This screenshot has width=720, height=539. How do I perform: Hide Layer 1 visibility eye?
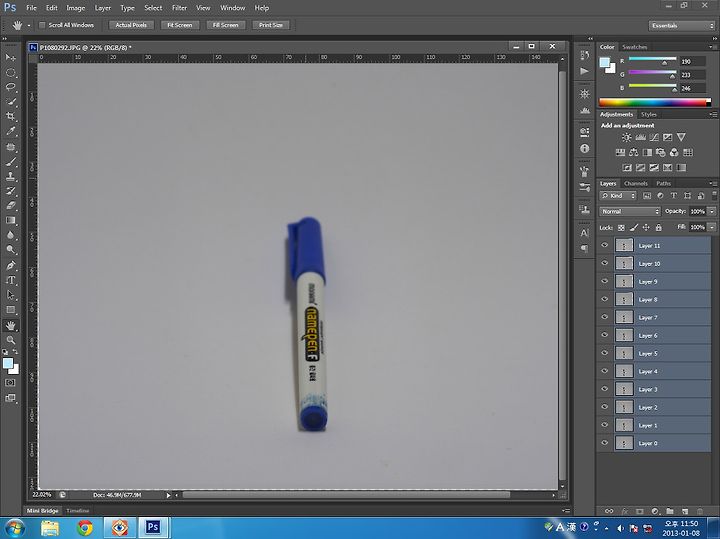604,425
